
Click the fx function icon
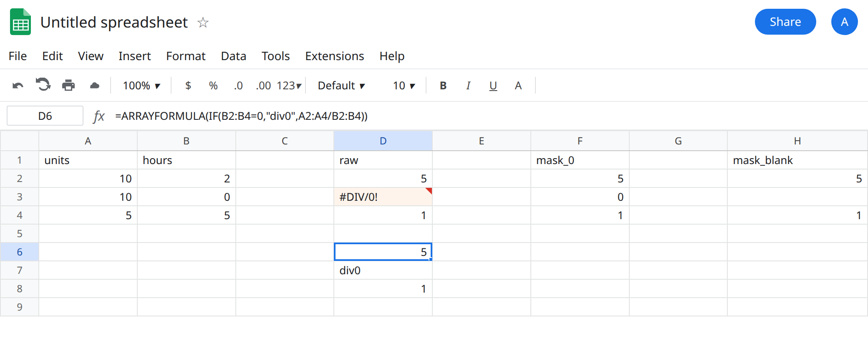[x=99, y=116]
